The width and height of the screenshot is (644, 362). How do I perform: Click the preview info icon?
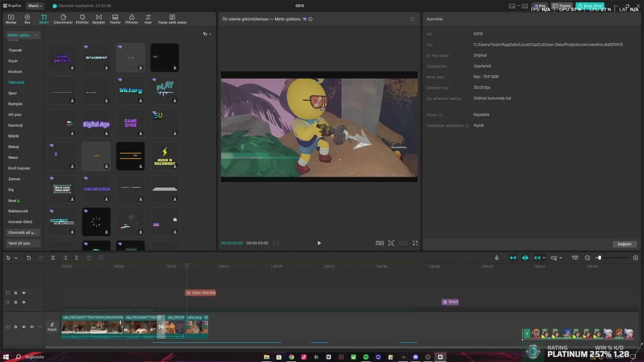(x=310, y=19)
